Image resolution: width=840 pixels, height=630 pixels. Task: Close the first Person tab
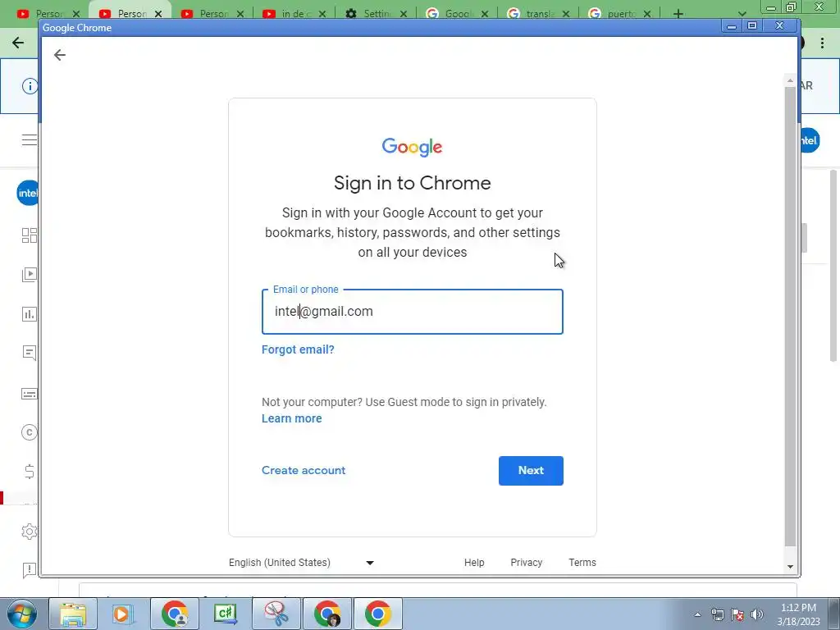[x=76, y=14]
